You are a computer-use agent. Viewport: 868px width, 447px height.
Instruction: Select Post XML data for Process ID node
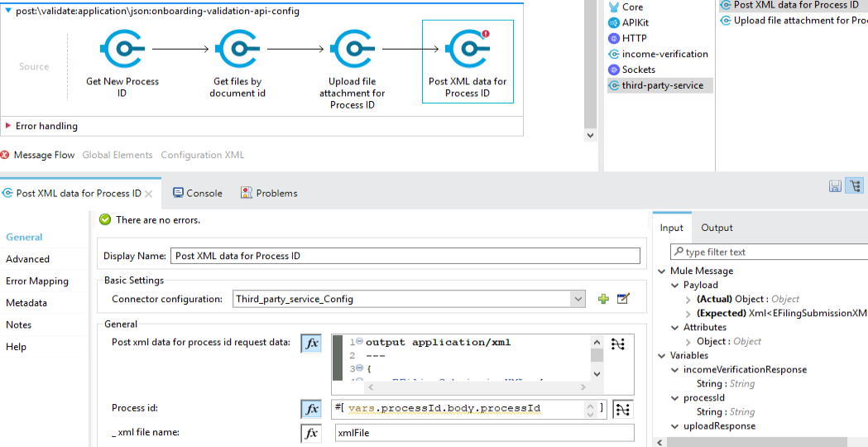click(468, 61)
